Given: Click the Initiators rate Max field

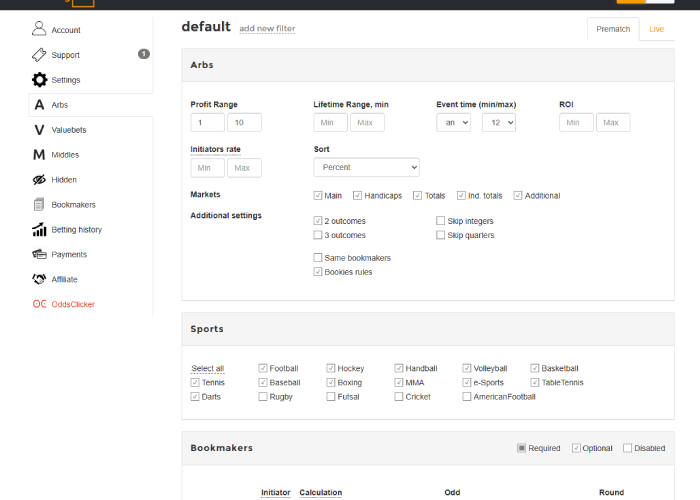Looking at the screenshot, I should pos(244,168).
